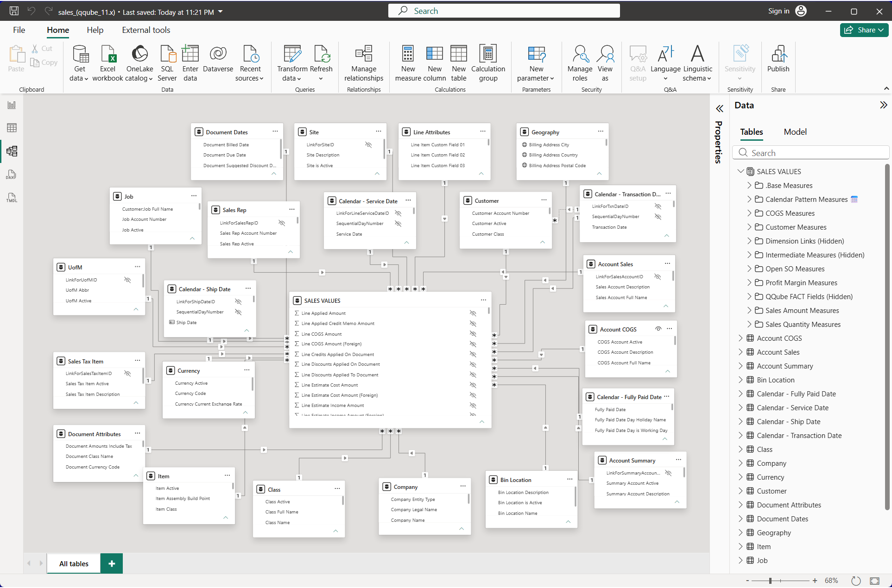Open the Get data menu
Image resolution: width=892 pixels, height=588 pixels.
(79, 63)
